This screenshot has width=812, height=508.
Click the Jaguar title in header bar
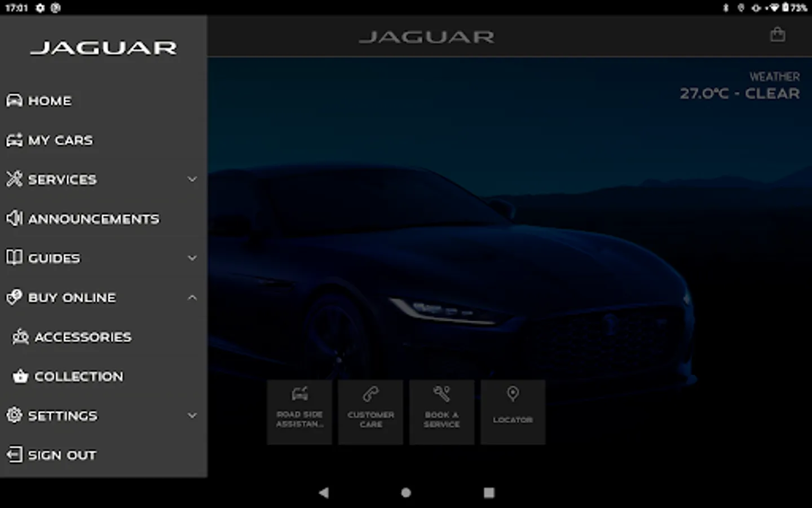(x=426, y=37)
